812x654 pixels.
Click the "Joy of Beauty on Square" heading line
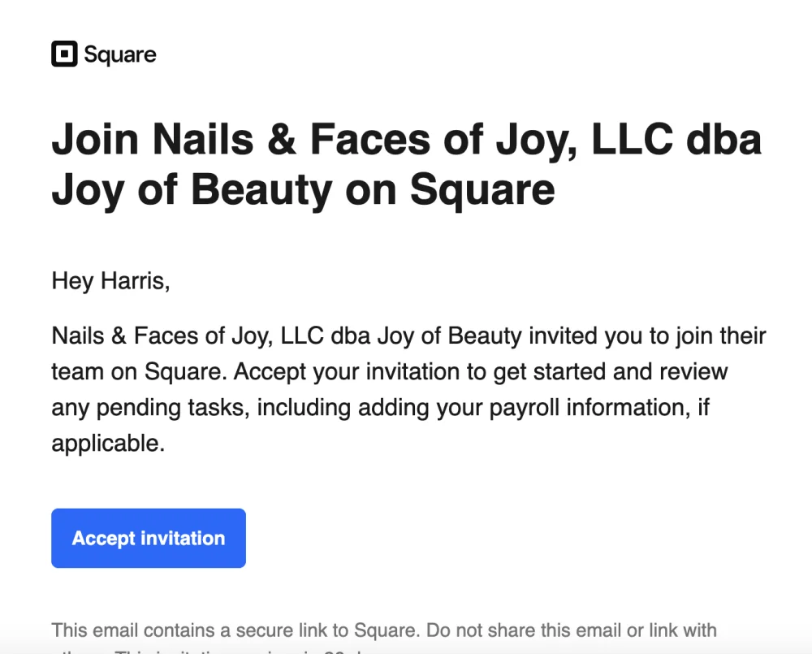303,188
